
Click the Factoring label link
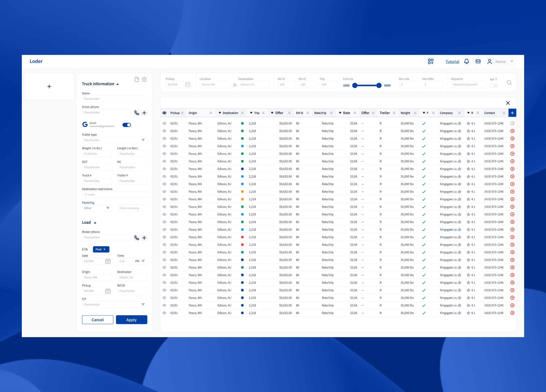pyautogui.click(x=88, y=202)
